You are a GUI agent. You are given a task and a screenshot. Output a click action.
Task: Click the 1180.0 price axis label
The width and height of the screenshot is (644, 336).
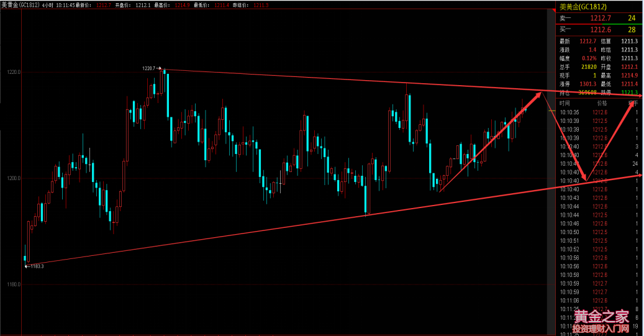(x=11, y=284)
